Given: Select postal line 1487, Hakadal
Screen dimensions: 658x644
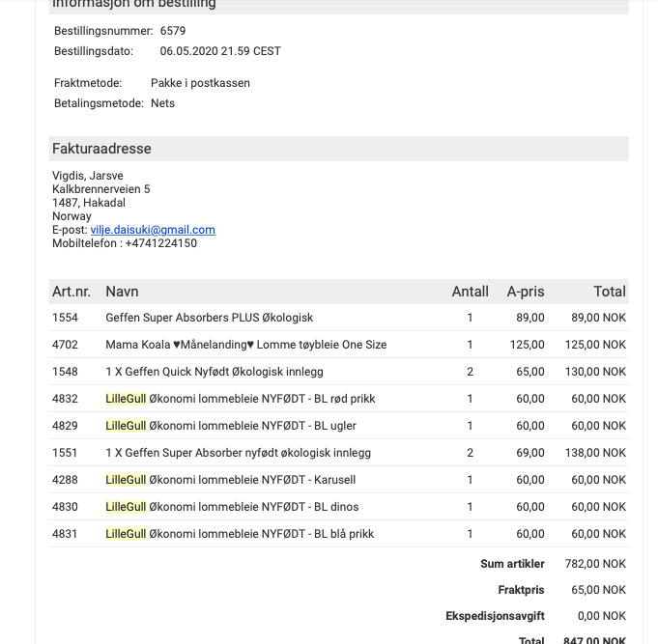Looking at the screenshot, I should [x=89, y=203].
